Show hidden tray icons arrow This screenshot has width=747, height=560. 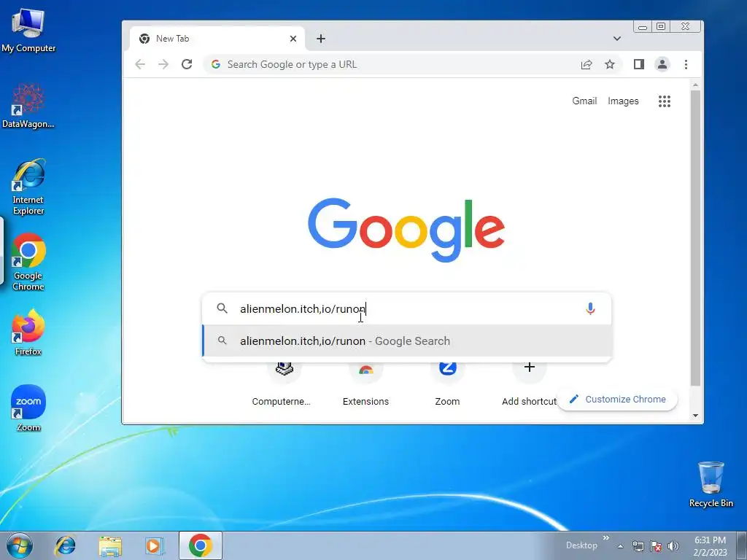(621, 546)
